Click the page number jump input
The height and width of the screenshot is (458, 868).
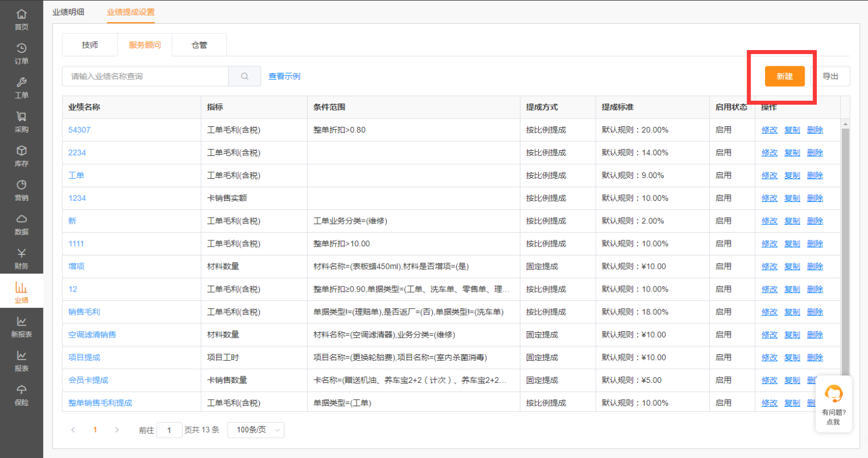click(169, 430)
